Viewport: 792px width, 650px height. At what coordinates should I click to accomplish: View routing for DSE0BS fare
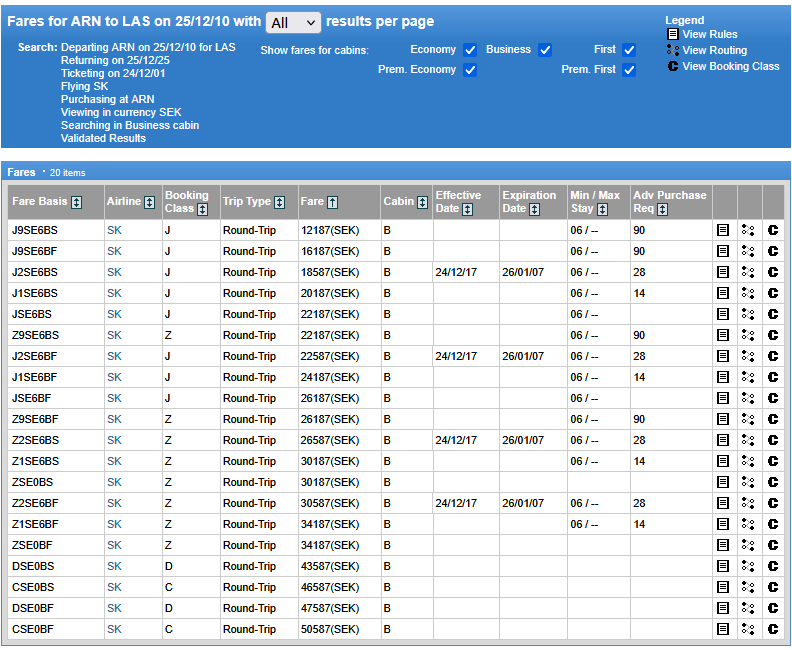click(748, 566)
